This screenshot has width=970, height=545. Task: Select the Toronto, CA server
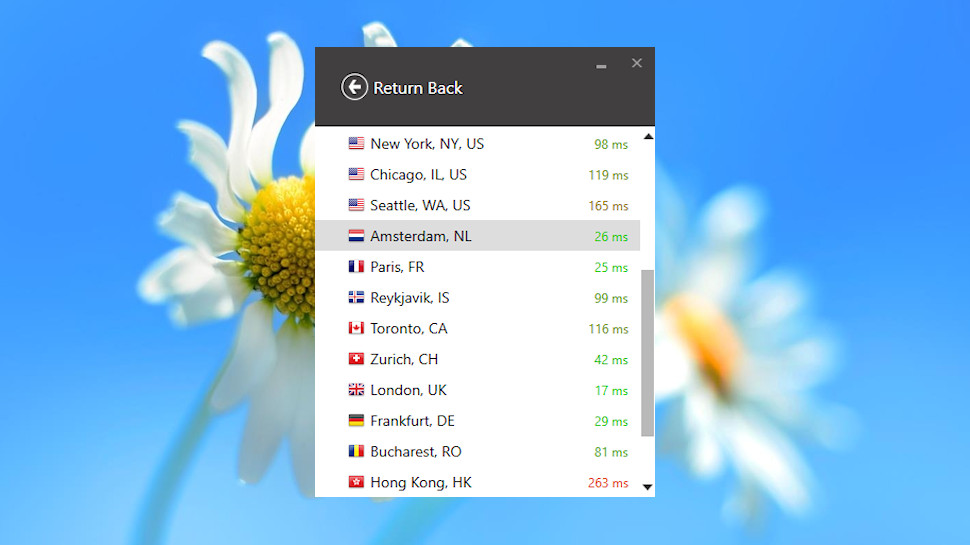click(478, 328)
